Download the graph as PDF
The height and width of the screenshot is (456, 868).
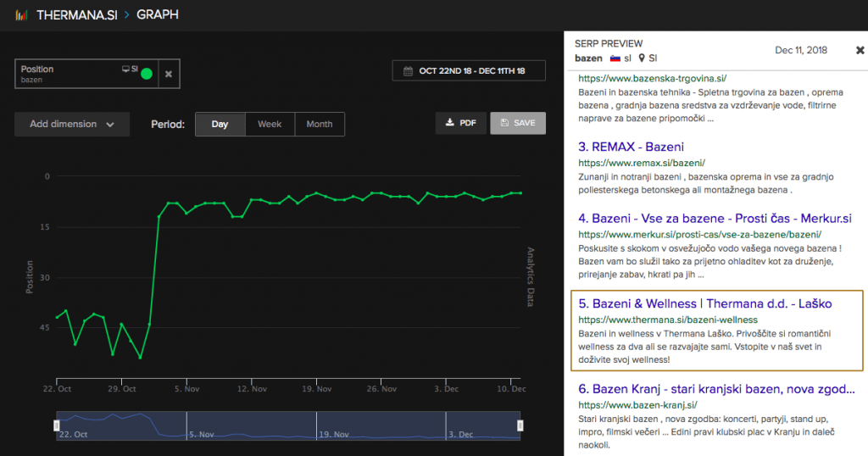pyautogui.click(x=459, y=124)
